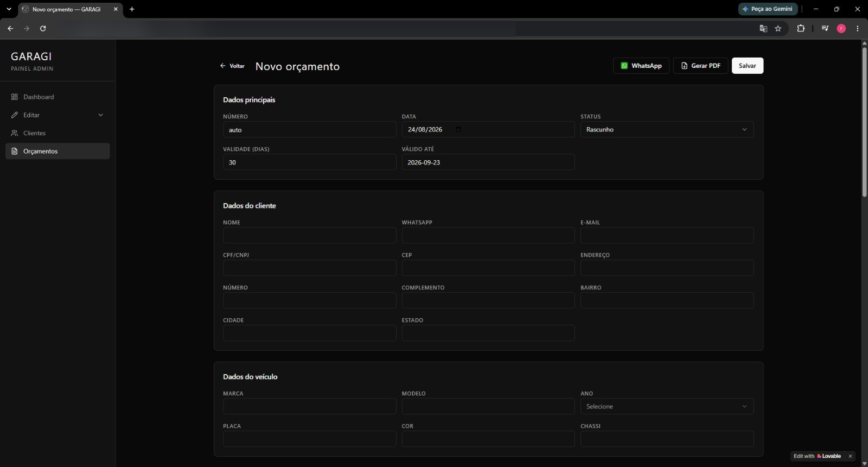Bookmark this page with the star icon
This screenshot has width=868, height=467.
click(778, 28)
